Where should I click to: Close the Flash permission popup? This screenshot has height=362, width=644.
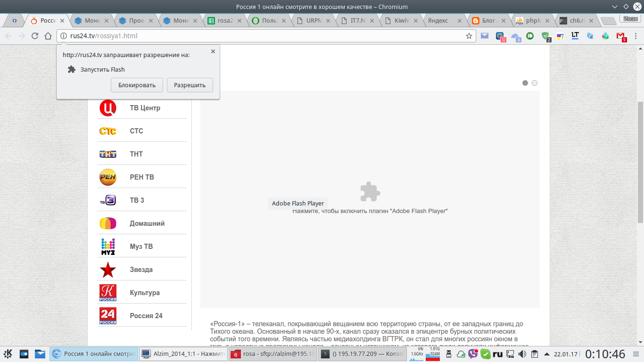tap(213, 51)
